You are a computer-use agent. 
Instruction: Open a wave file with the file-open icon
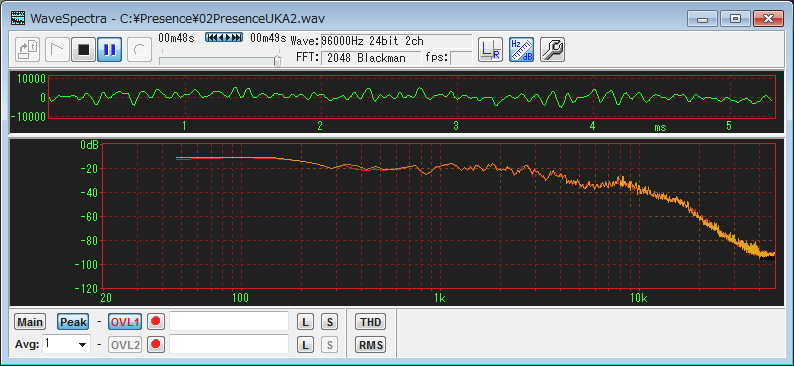27,50
